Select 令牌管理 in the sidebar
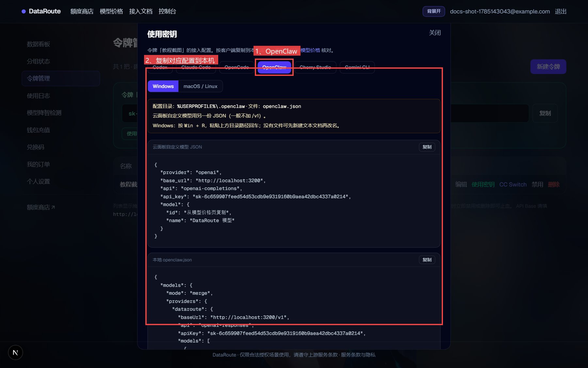Screen dimensions: 588x368 click(x=61, y=79)
